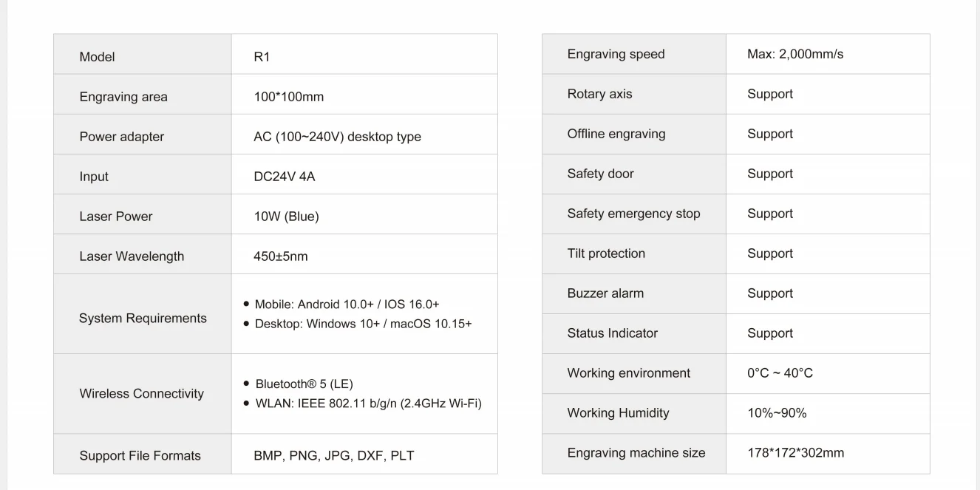The image size is (980, 490).
Task: Select the Offline engraving Support value
Action: point(770,134)
